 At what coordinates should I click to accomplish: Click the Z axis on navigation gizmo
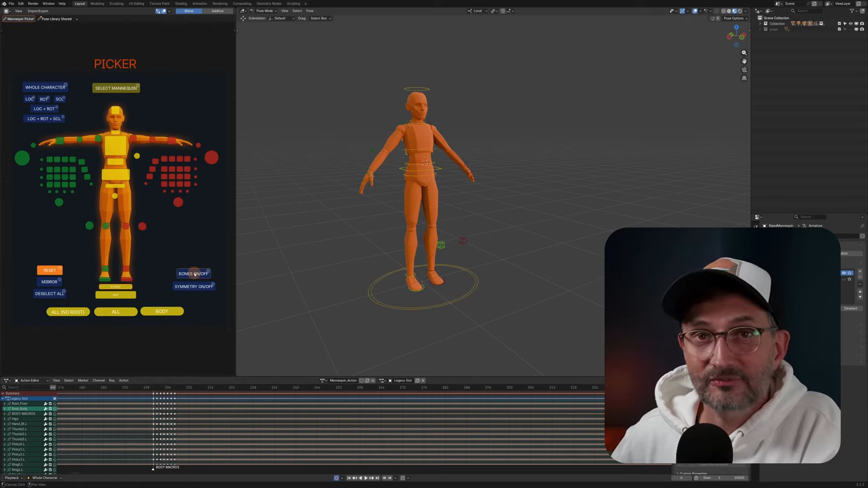click(736, 27)
